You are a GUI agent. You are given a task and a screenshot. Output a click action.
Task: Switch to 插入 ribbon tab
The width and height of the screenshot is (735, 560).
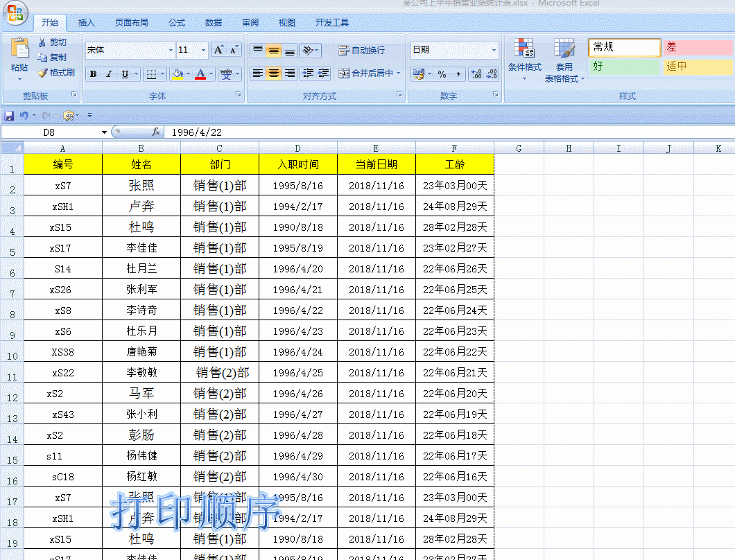(x=86, y=22)
